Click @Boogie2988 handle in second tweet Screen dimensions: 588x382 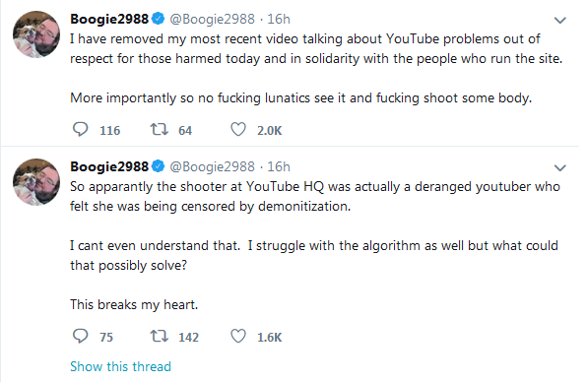pyautogui.click(x=212, y=166)
